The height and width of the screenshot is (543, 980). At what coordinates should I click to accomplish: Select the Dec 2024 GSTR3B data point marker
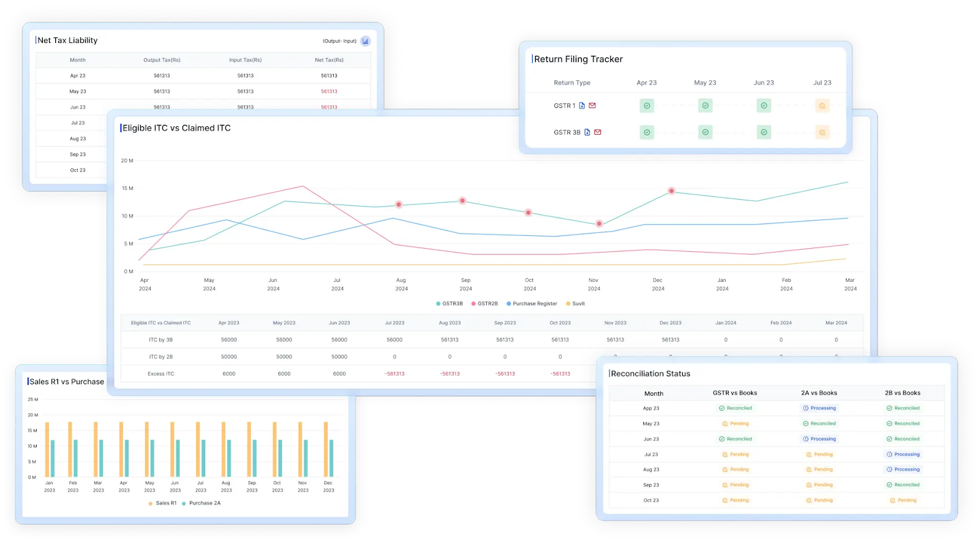click(671, 191)
